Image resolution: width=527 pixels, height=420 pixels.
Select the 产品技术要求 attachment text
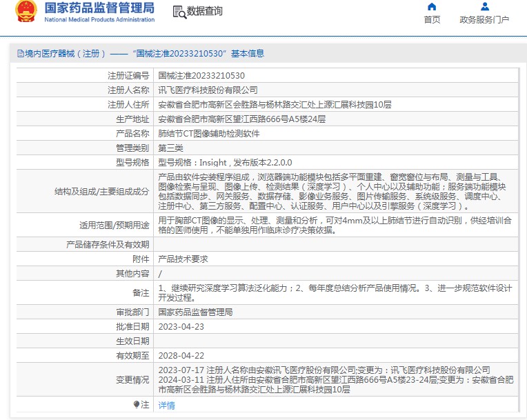click(183, 259)
